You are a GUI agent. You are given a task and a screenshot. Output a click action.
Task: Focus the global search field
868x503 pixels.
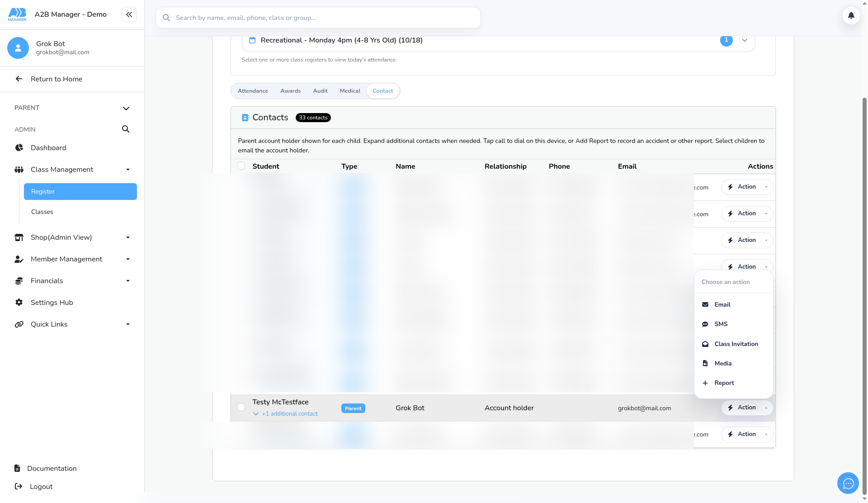click(318, 18)
